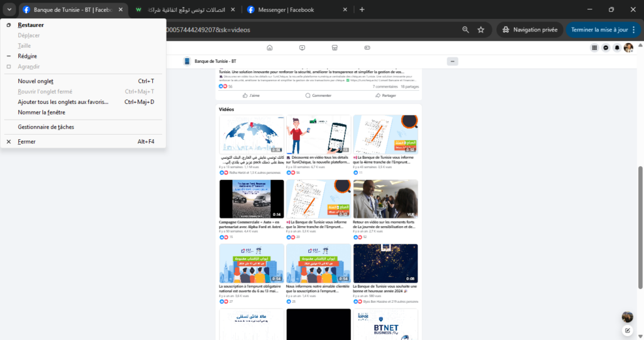Open the account menu via profile avatar
The height and width of the screenshot is (340, 644).
pyautogui.click(x=628, y=48)
